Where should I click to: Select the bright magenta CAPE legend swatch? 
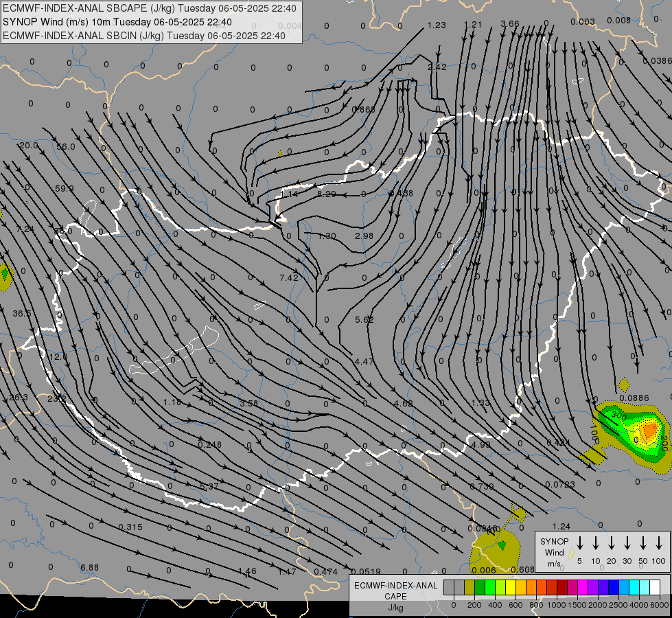pyautogui.click(x=583, y=587)
